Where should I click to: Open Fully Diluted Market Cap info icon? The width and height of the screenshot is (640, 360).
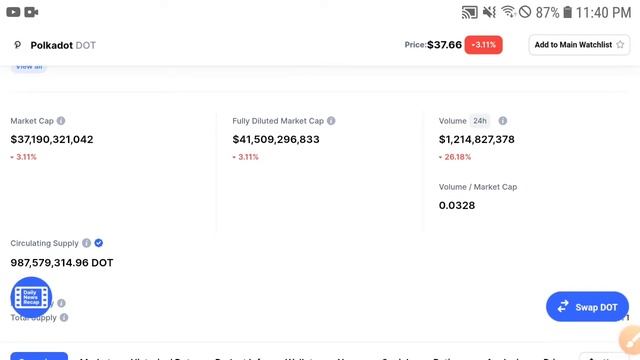(331, 121)
